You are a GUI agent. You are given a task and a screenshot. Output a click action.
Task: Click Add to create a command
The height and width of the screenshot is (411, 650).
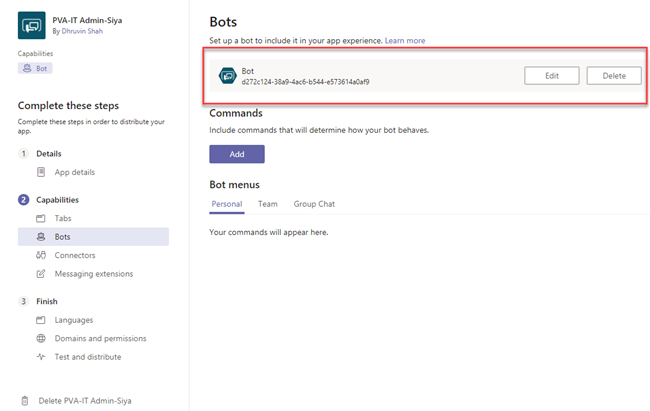tap(237, 154)
